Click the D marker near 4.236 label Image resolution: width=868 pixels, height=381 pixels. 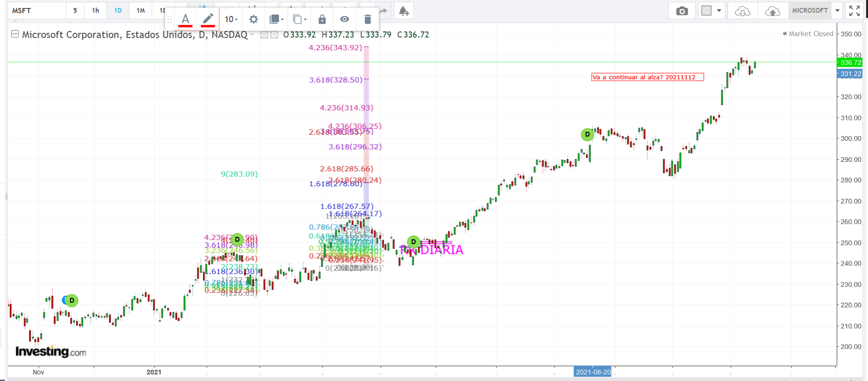[x=237, y=240]
